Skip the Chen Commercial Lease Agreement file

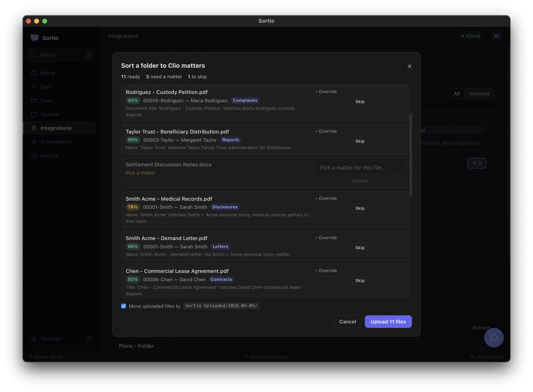point(360,280)
